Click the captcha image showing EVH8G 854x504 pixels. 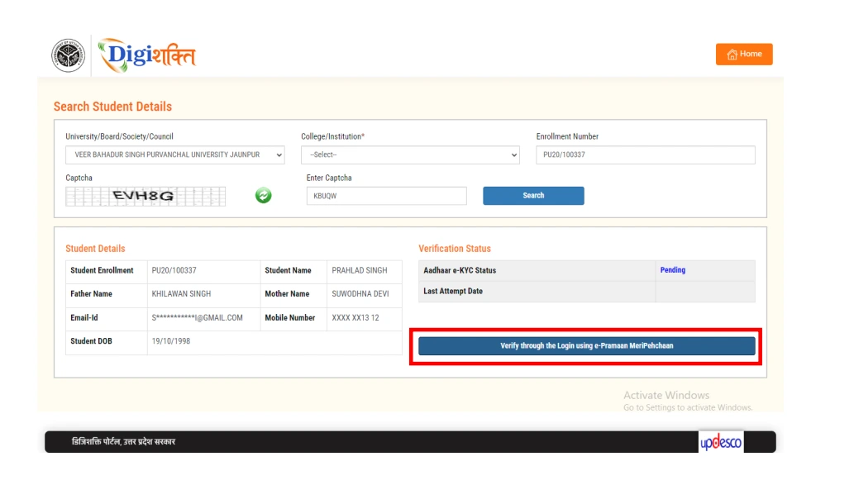[x=146, y=195]
